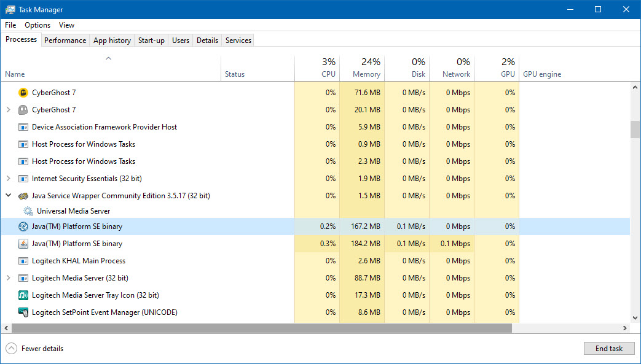Screen dimensions: 641x364
Task: Collapse the Java Service Wrapper Community Edition group
Action: point(8,196)
